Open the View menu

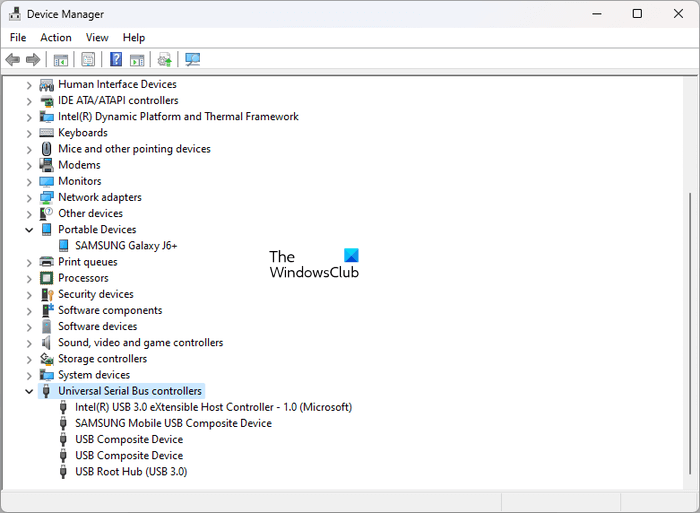[x=97, y=38]
